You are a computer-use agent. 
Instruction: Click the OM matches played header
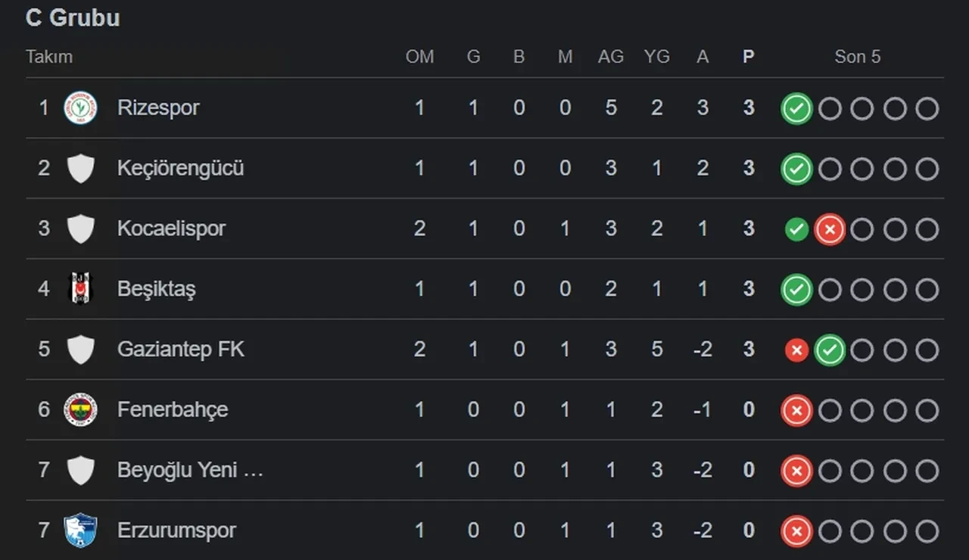[x=420, y=57]
